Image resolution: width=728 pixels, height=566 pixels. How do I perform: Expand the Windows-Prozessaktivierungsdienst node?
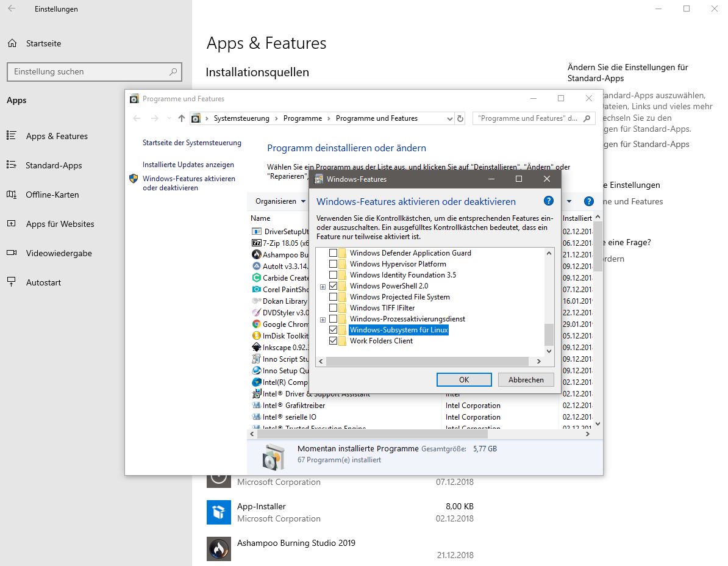coord(323,319)
